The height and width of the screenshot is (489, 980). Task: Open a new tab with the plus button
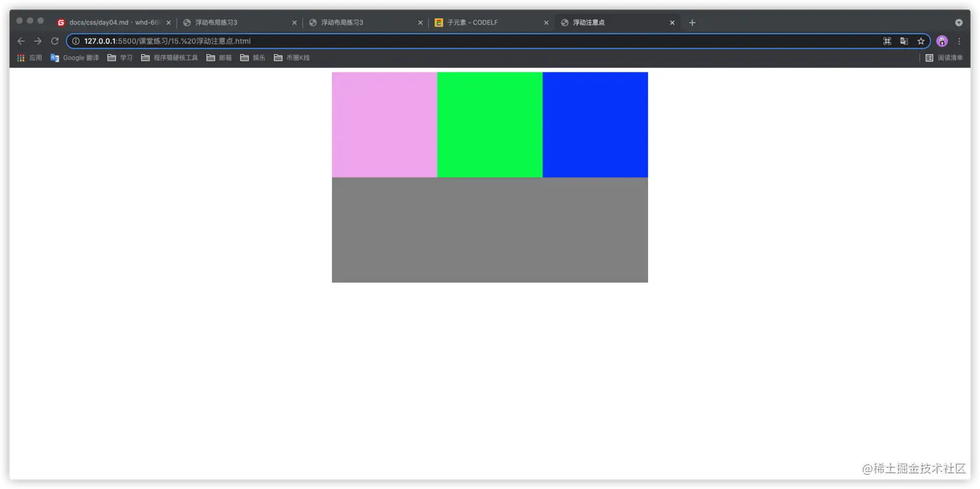[x=692, y=22]
